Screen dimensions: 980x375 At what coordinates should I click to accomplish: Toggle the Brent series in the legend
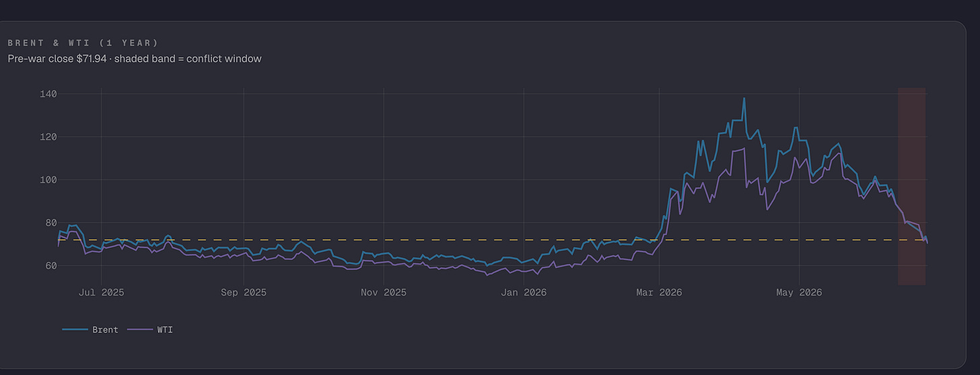point(90,330)
